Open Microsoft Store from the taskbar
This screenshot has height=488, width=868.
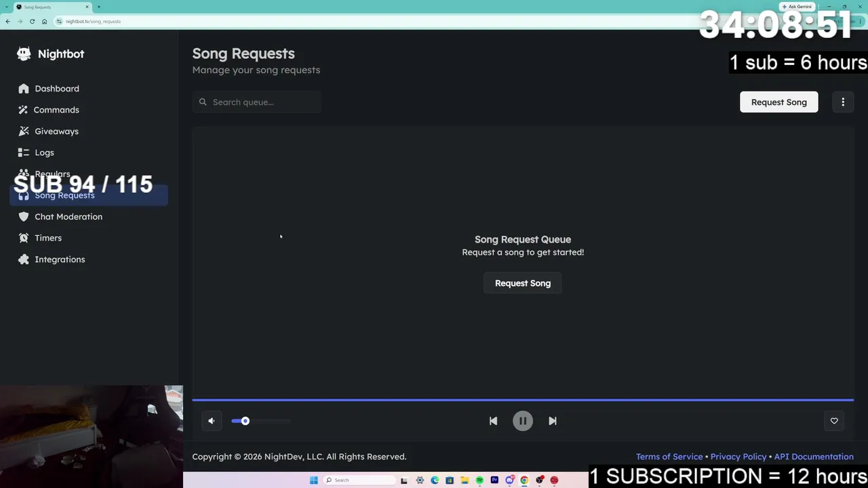point(450,481)
